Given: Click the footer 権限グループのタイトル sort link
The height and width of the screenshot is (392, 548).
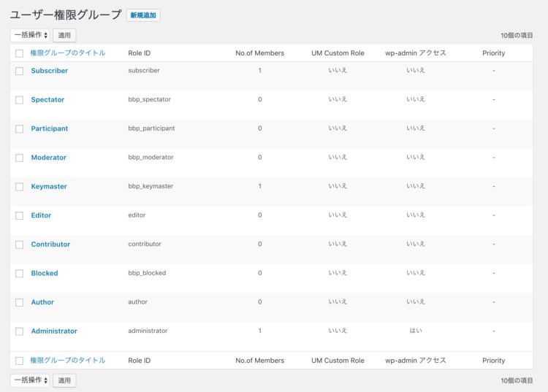Looking at the screenshot, I should click(x=68, y=361).
